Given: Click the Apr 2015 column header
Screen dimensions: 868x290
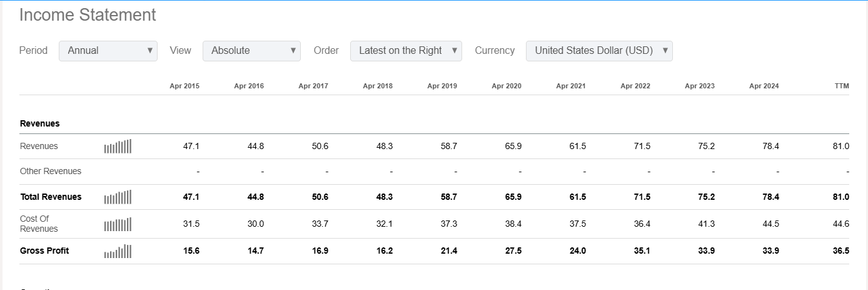Looking at the screenshot, I should click(184, 86).
